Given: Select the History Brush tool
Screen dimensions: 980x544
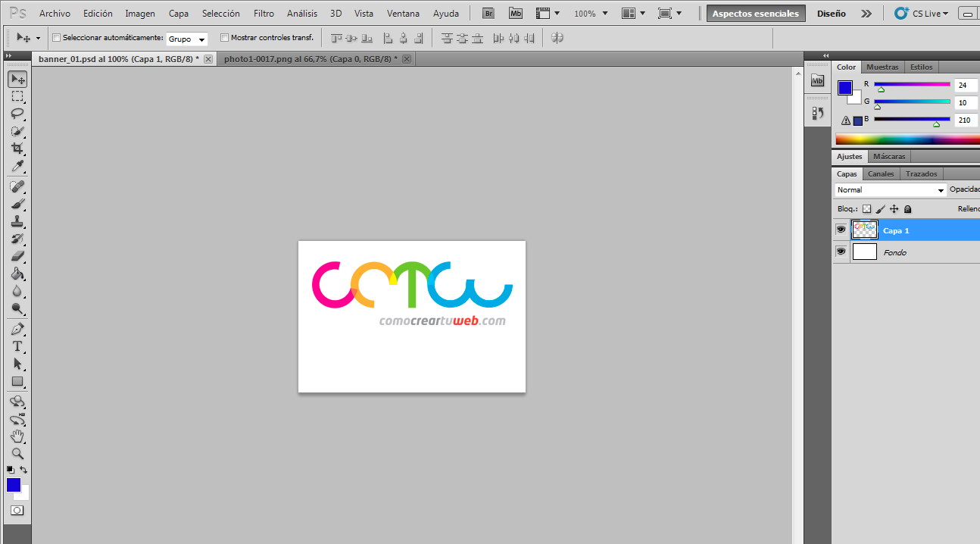Looking at the screenshot, I should click(x=17, y=239).
